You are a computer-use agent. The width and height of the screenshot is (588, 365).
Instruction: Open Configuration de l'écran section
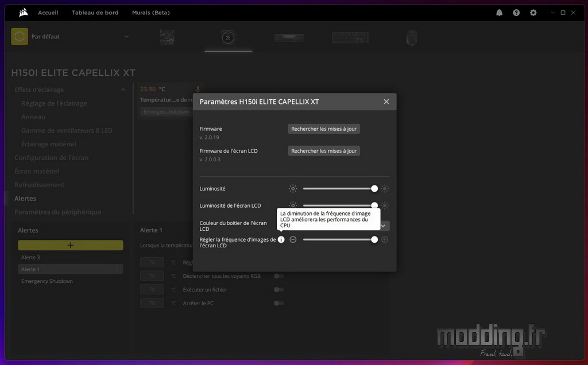click(x=51, y=158)
